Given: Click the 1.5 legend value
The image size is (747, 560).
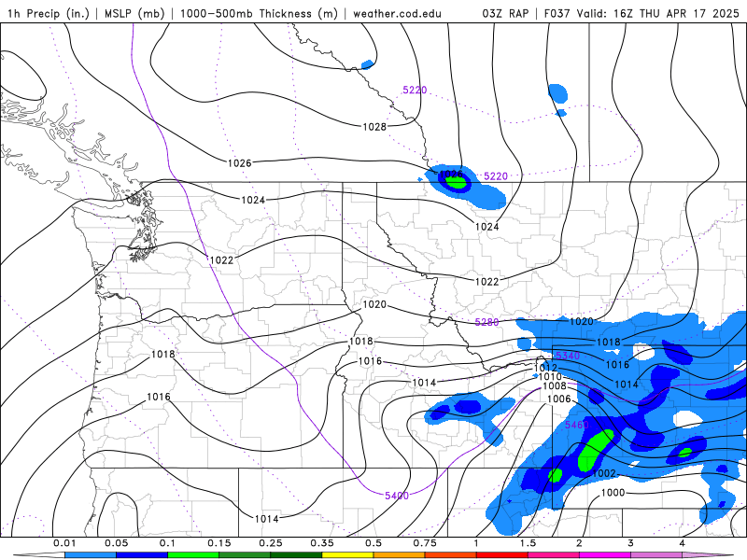Looking at the screenshot, I should (528, 543).
